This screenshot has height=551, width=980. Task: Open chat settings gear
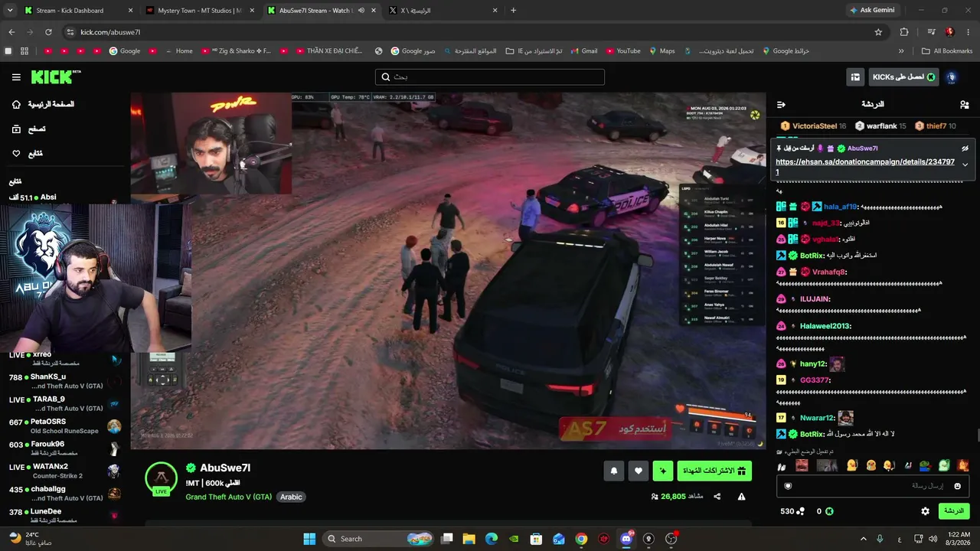coord(925,511)
